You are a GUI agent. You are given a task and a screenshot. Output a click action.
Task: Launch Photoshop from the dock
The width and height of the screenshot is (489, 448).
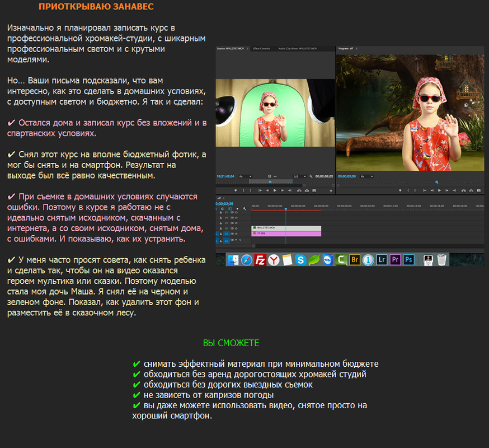[x=409, y=260]
